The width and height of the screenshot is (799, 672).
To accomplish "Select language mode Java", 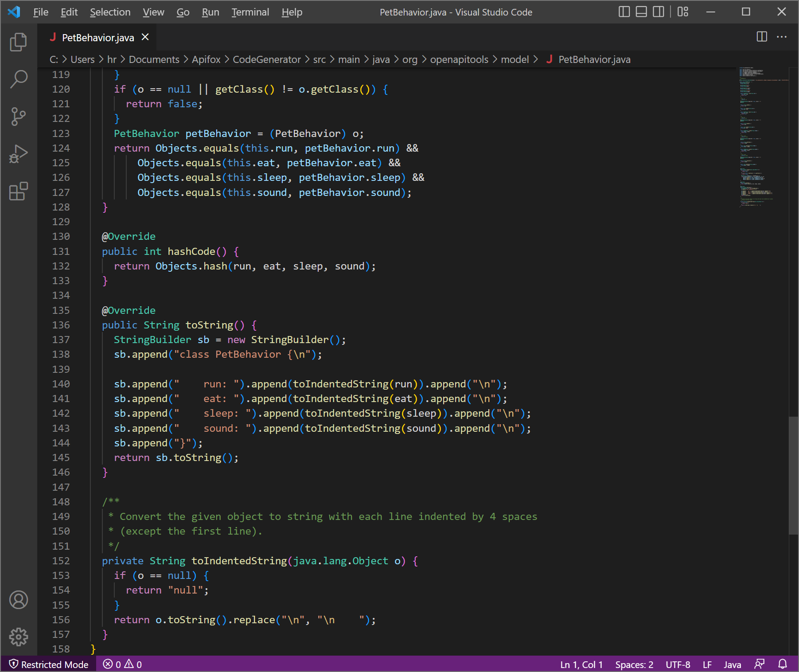I will coord(733,664).
